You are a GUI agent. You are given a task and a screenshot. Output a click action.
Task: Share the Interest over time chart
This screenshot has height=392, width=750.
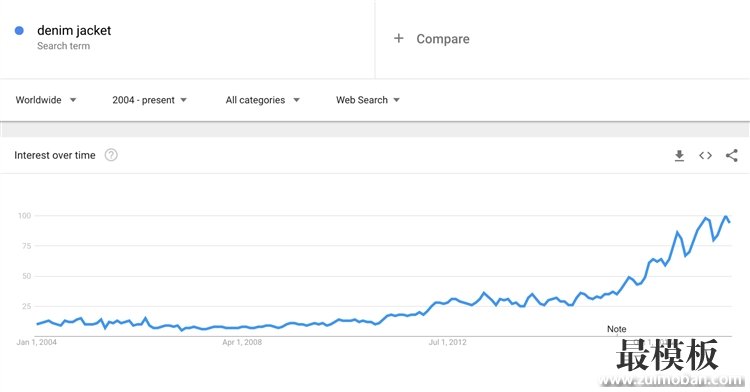[731, 155]
